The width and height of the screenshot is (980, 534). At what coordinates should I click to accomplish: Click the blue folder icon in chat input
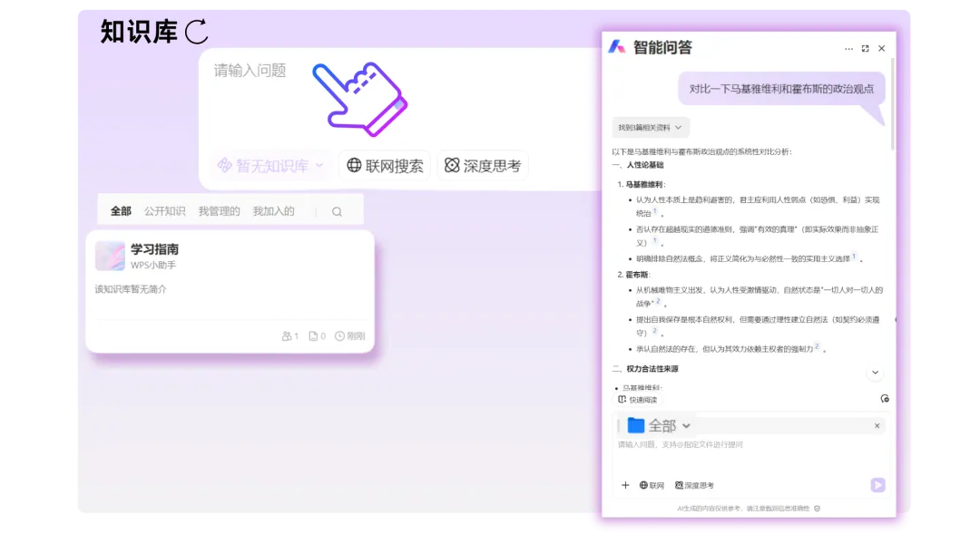tap(635, 425)
